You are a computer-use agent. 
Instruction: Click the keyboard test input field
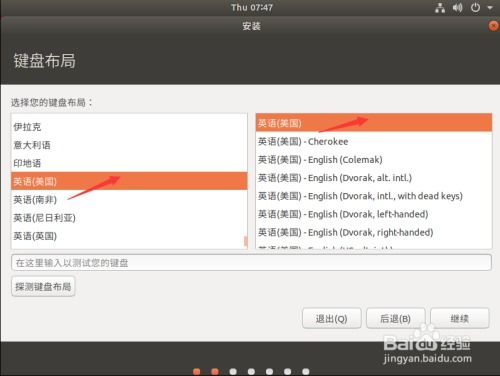[251, 263]
